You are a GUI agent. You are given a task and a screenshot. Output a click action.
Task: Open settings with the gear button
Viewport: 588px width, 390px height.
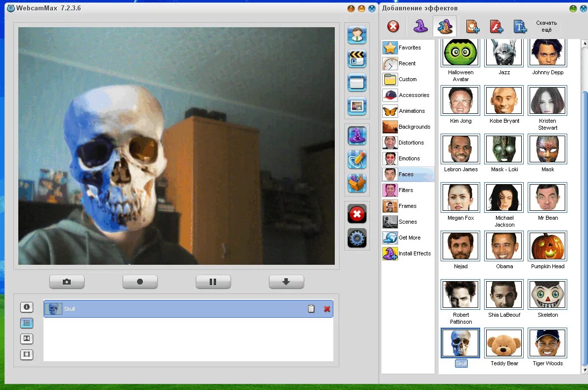click(357, 238)
